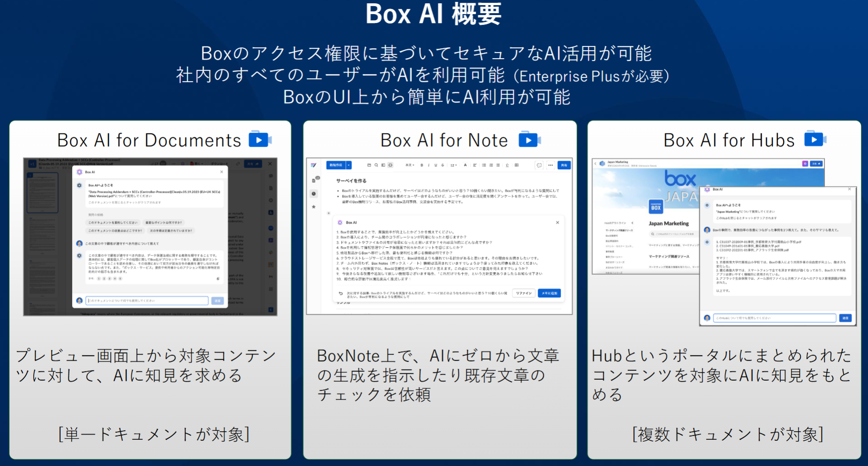Choose suggestion '重要なポイントは何ですか?'
Viewport: 868px width, 466px height.
(164, 223)
